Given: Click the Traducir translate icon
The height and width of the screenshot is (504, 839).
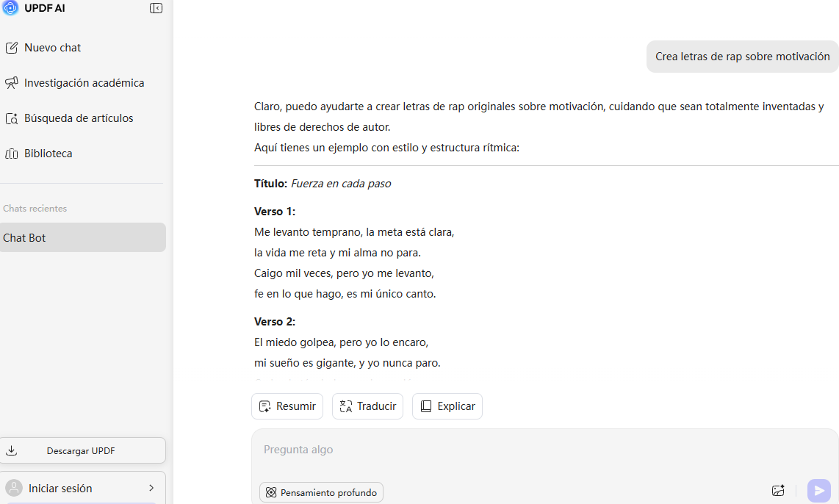Looking at the screenshot, I should click(346, 406).
